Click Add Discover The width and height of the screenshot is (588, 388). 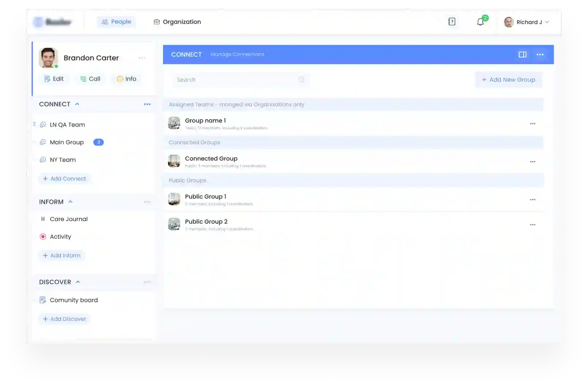64,319
